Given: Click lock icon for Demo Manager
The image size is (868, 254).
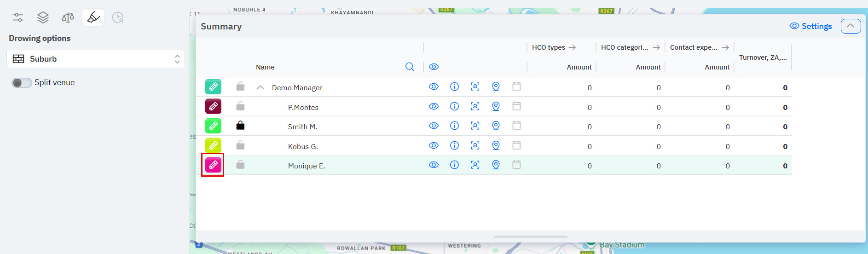Looking at the screenshot, I should (x=240, y=87).
